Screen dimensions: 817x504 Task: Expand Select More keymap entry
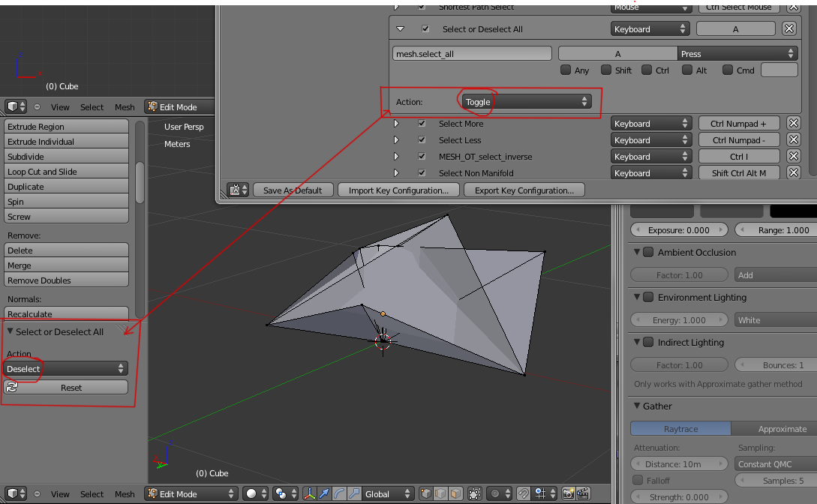[396, 124]
